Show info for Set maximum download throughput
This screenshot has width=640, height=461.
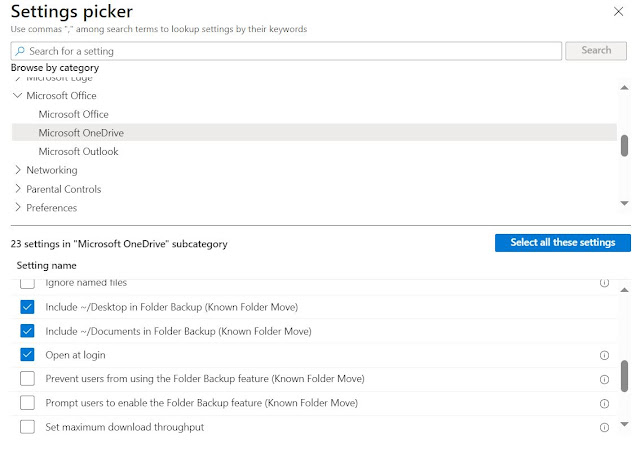(604, 428)
